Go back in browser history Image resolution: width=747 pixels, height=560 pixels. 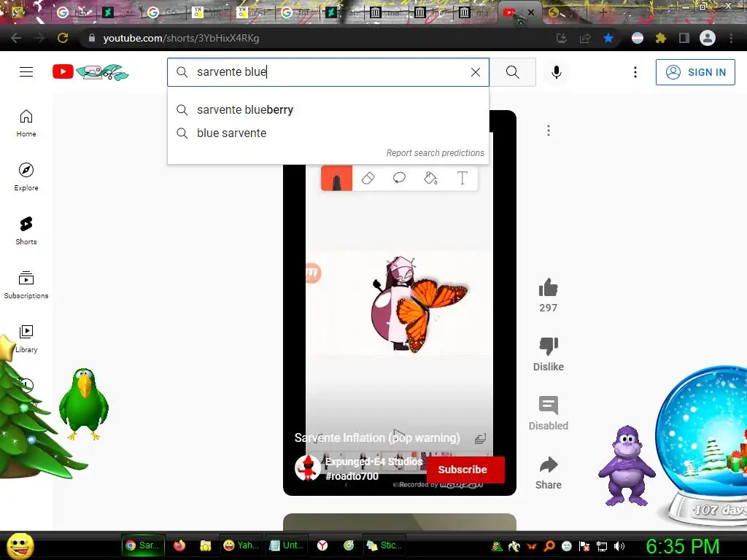tap(16, 38)
